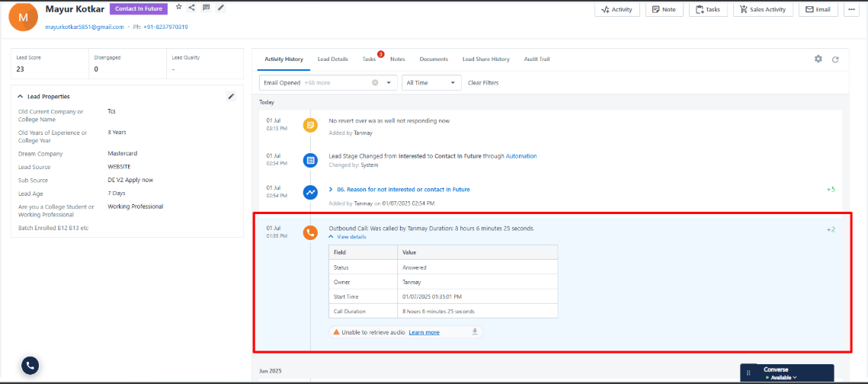Expand the 06. Reason activity chevron
This screenshot has height=384, width=868.
331,189
